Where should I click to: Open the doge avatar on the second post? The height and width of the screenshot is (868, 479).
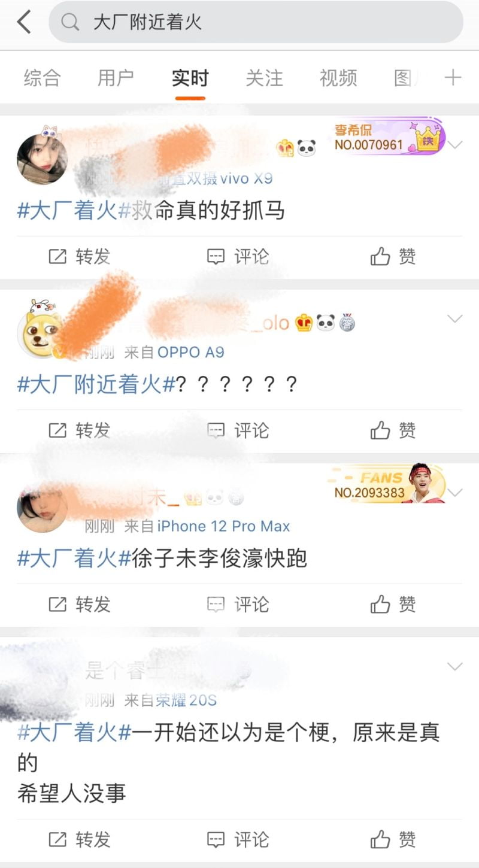41,334
